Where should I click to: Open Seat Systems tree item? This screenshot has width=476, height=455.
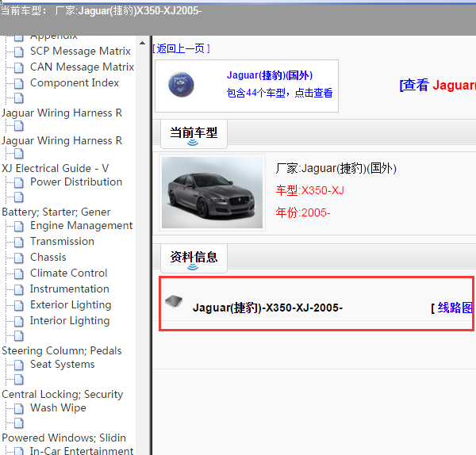[x=62, y=365]
